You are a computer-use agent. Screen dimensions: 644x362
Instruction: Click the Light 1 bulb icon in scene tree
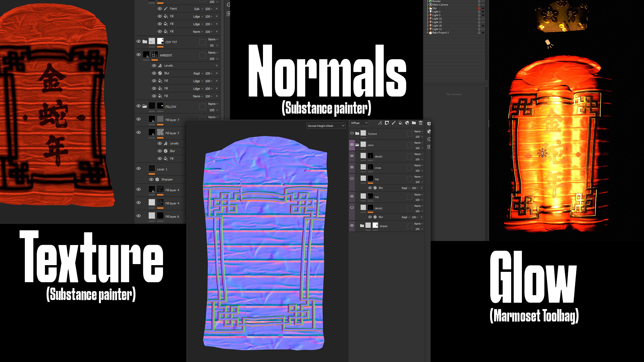pos(431,12)
